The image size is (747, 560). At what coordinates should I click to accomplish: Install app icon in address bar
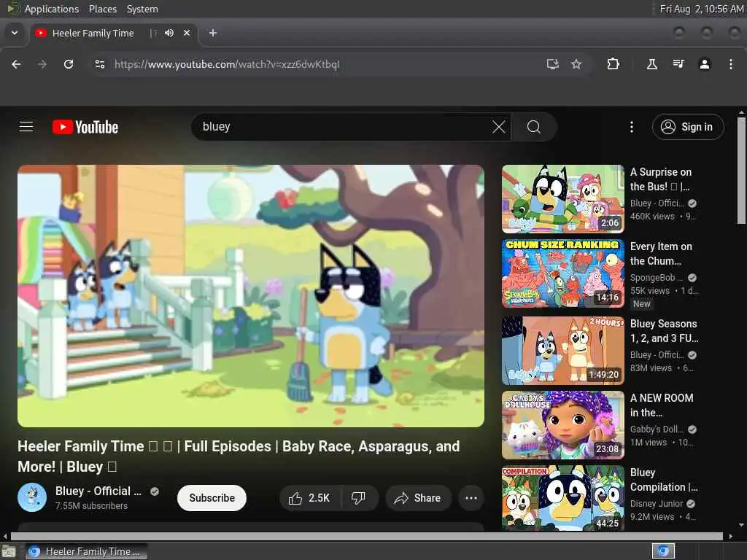(x=553, y=64)
